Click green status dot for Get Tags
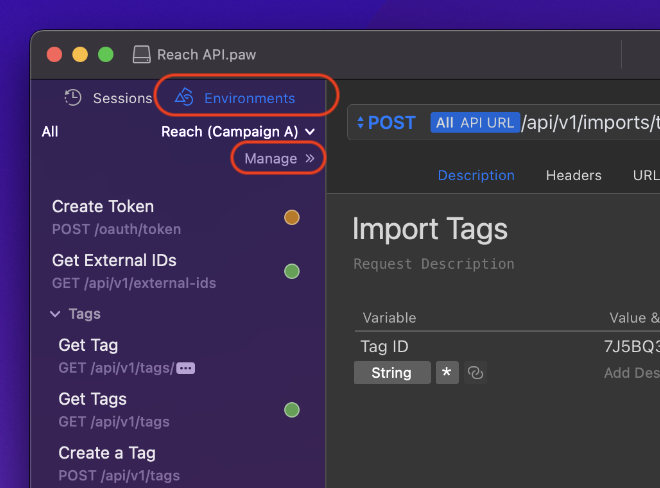The width and height of the screenshot is (660, 488). [292, 410]
